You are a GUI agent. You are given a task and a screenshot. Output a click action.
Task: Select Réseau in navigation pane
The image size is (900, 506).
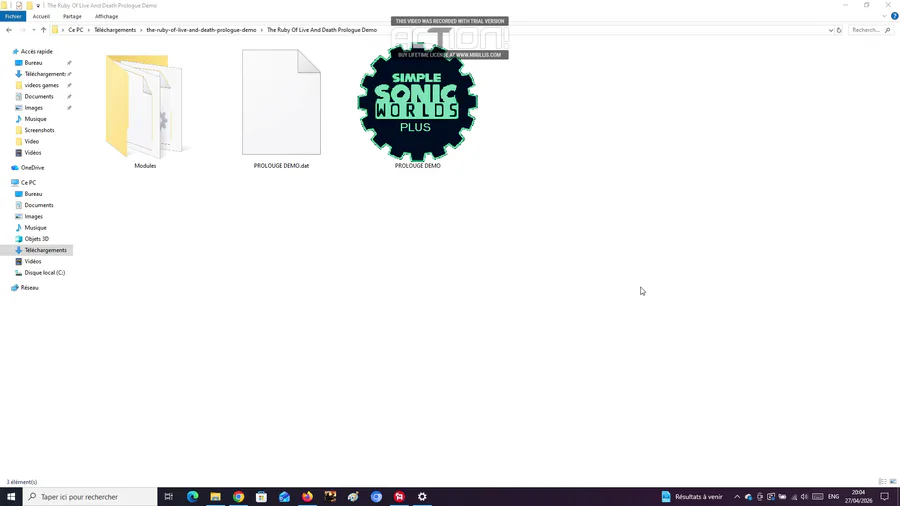coord(29,287)
